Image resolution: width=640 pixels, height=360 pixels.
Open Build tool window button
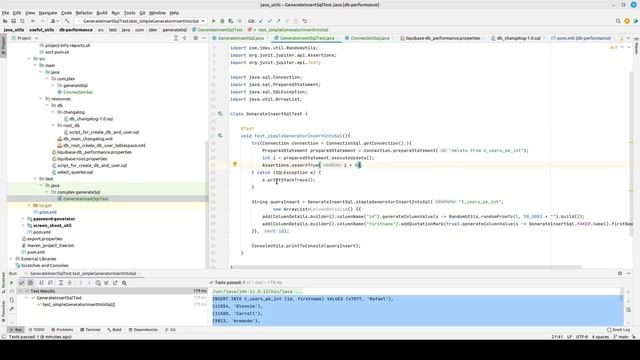114,329
